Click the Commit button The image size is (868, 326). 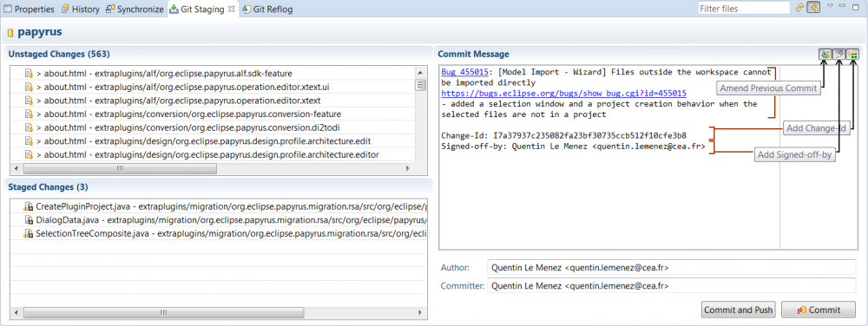click(x=819, y=310)
